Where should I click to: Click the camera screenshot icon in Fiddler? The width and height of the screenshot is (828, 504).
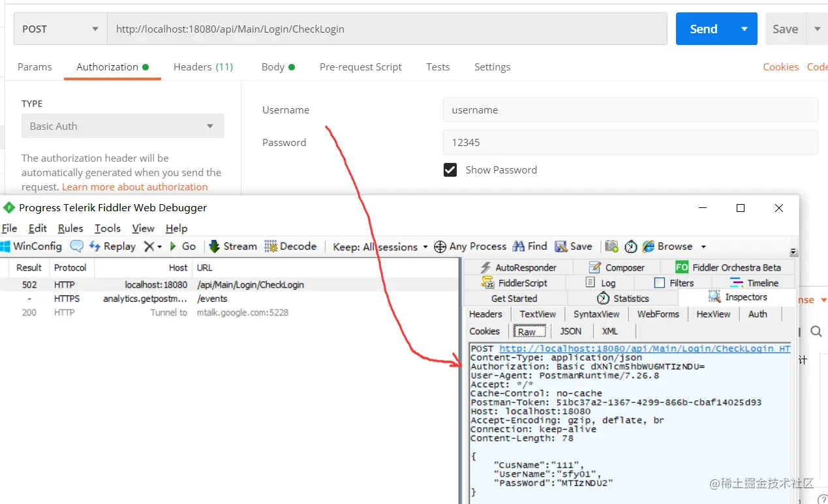(x=611, y=246)
